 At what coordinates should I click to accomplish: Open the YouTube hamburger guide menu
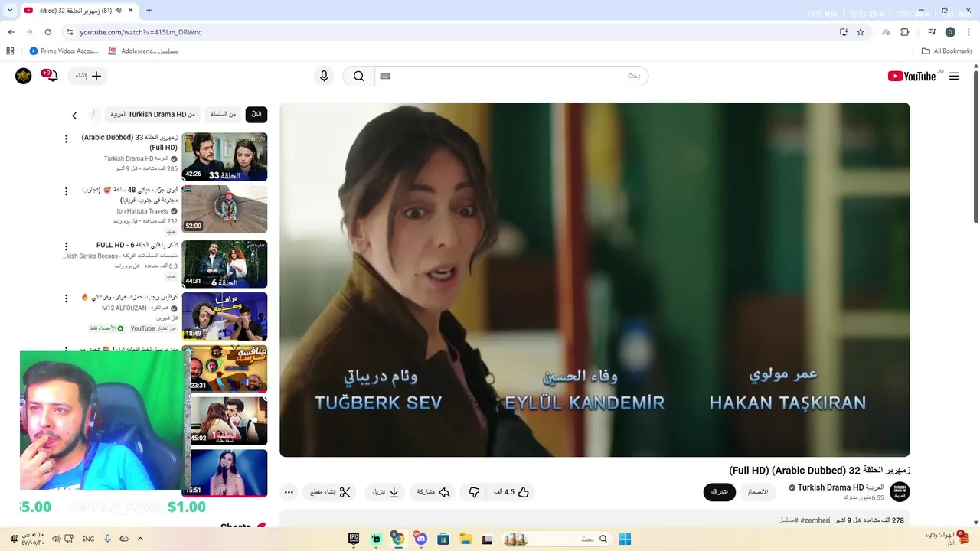pyautogui.click(x=954, y=76)
